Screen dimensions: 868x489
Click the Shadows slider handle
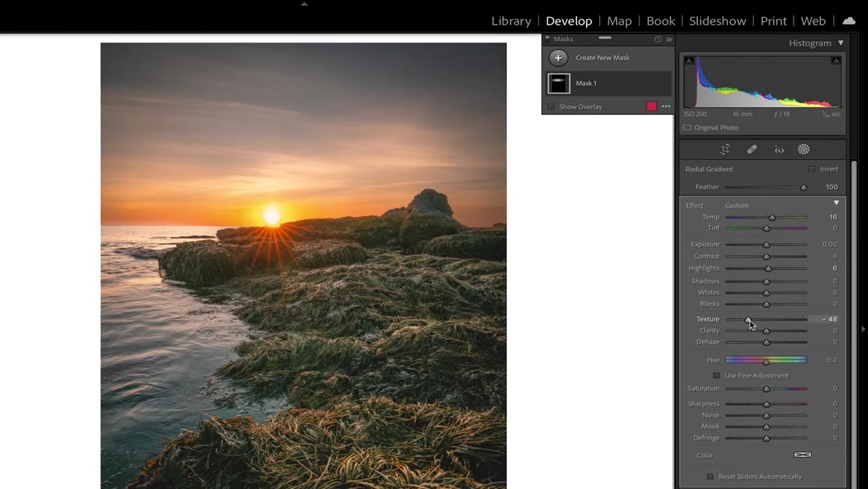point(766,281)
